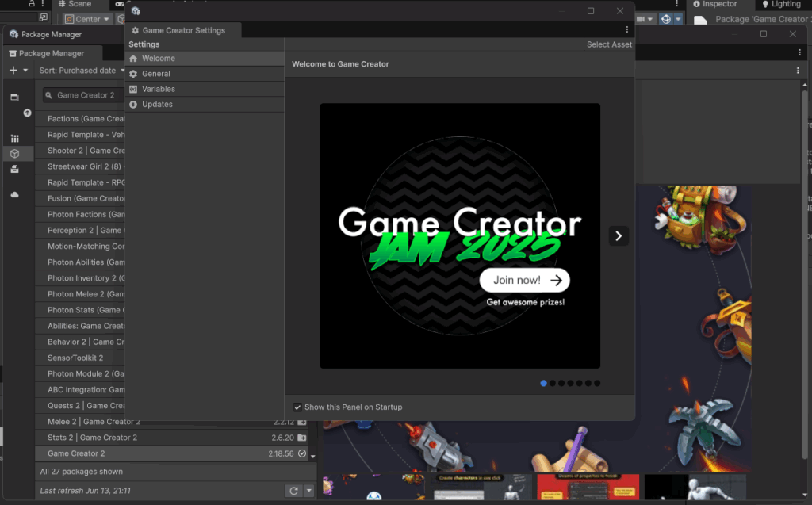
Task: Select the SensorToolkit 2 package
Action: click(x=80, y=358)
